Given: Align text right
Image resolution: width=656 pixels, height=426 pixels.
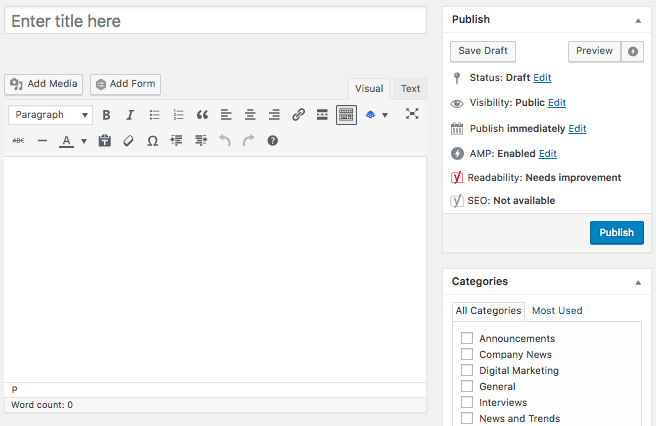Looking at the screenshot, I should tap(274, 115).
